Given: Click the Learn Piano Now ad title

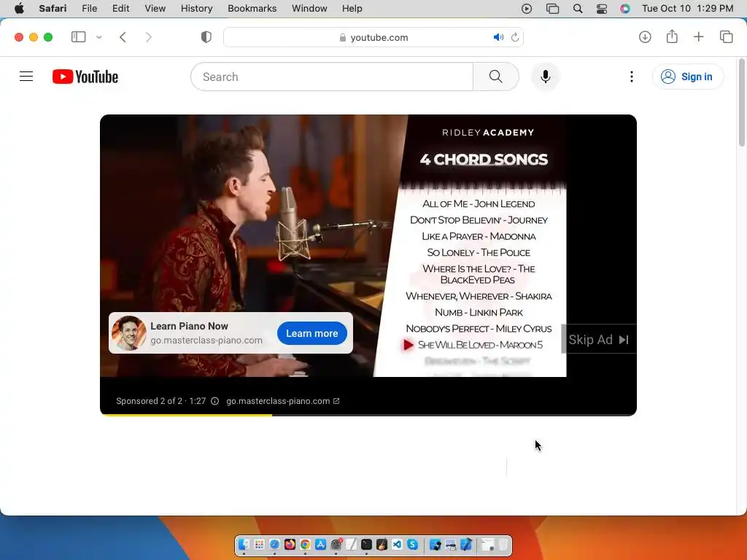Looking at the screenshot, I should click(189, 326).
